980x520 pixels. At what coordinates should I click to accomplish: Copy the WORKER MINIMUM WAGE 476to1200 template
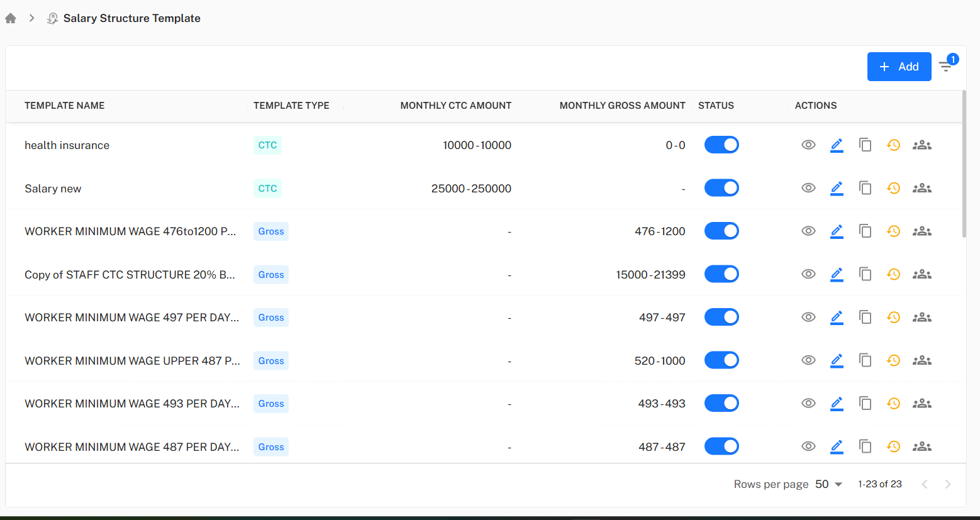[866, 231]
